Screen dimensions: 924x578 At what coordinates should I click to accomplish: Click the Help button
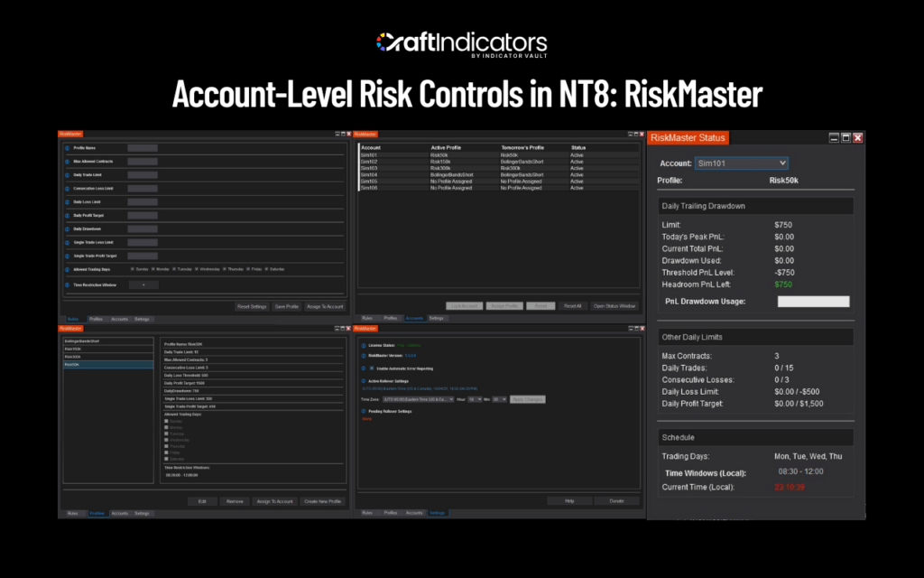click(x=569, y=500)
